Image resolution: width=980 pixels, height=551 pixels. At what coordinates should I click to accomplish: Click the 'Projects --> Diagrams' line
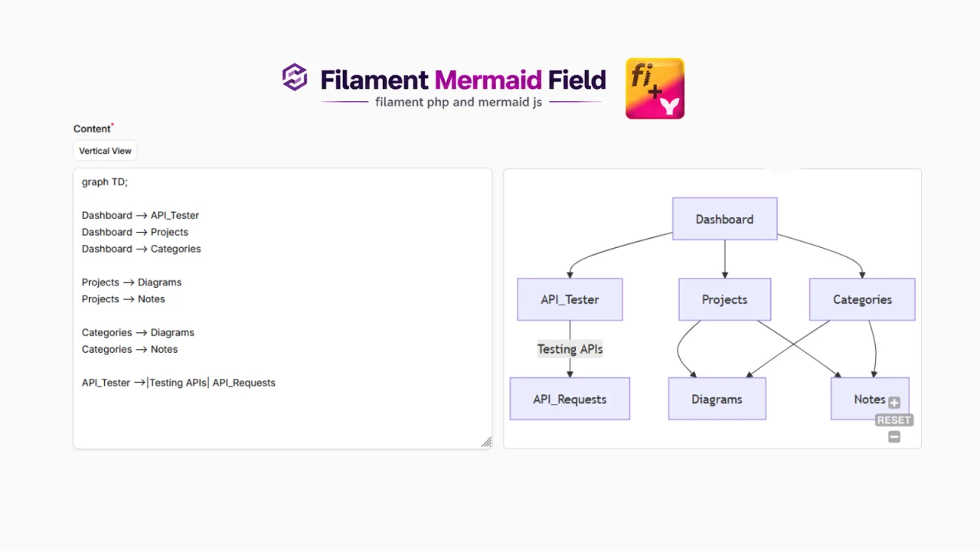pyautogui.click(x=132, y=282)
